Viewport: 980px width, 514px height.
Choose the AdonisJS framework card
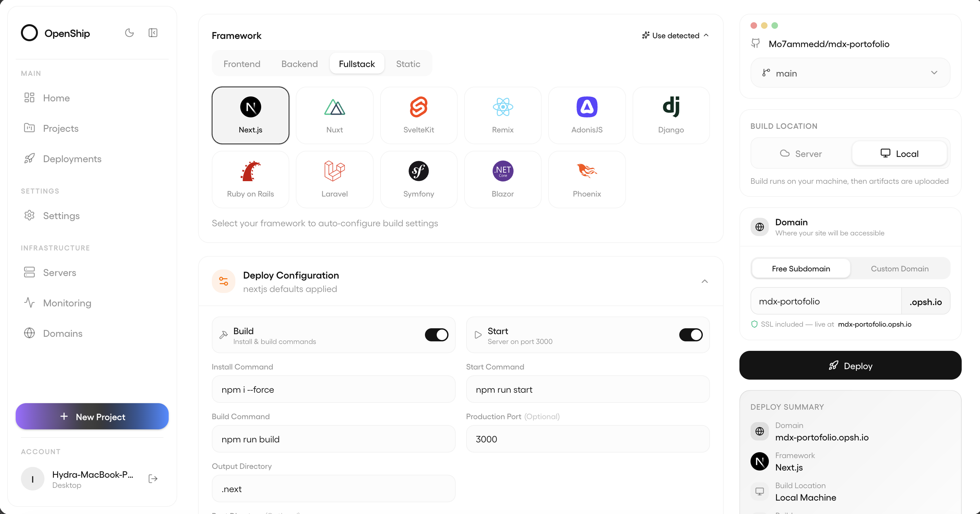pos(587,115)
